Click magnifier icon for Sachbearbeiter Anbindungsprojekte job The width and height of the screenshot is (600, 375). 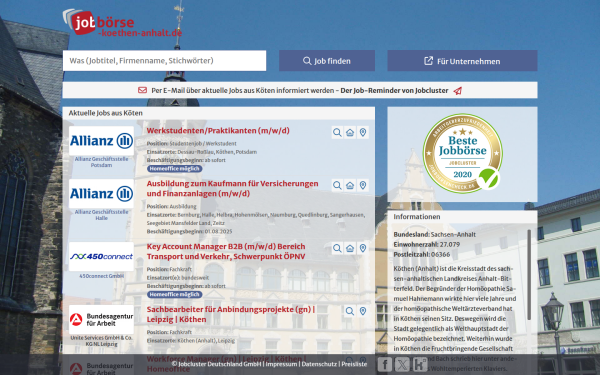click(350, 311)
